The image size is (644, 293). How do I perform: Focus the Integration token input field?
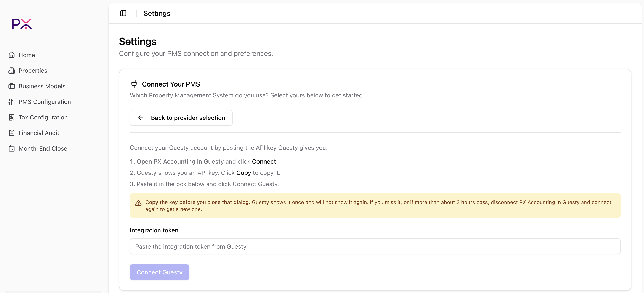[x=375, y=246]
